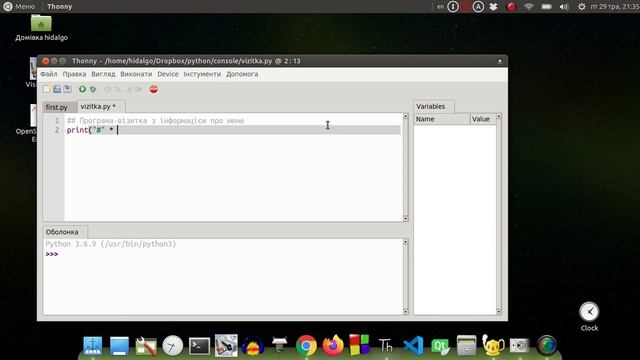Launch Terminal from the dock
The width and height of the screenshot is (640, 360).
click(199, 346)
